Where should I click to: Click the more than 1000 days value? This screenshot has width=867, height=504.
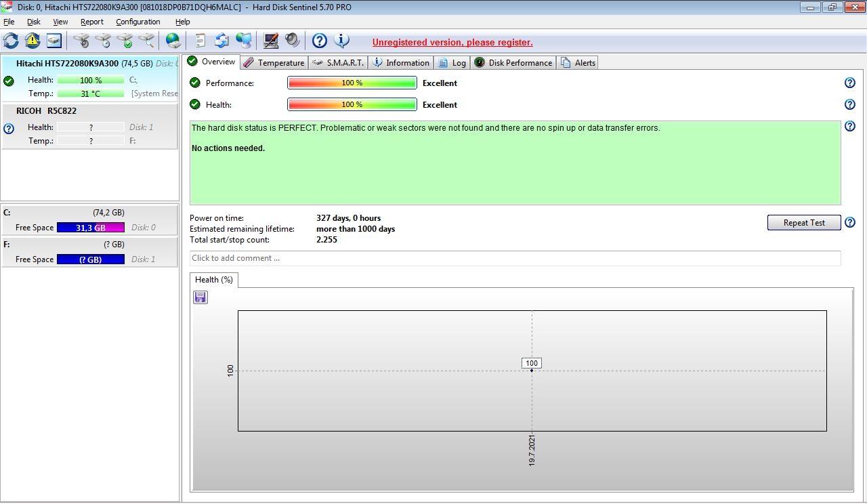pyautogui.click(x=356, y=229)
